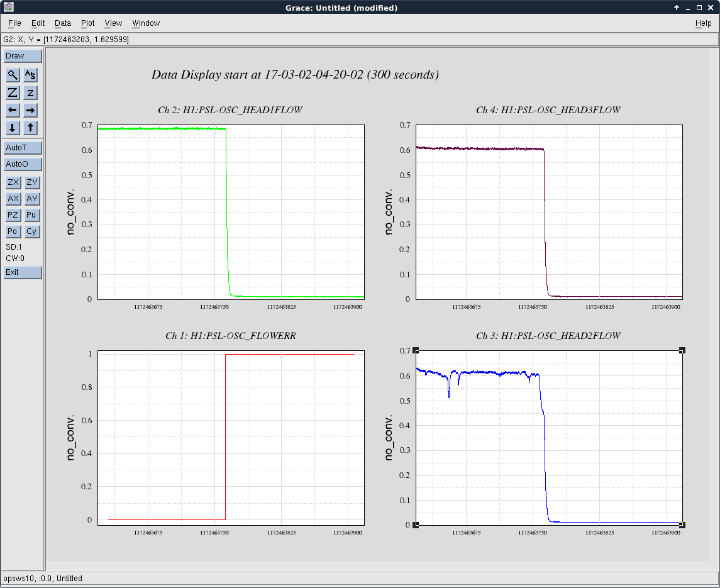Click the large Z zoom-in button

[x=13, y=93]
